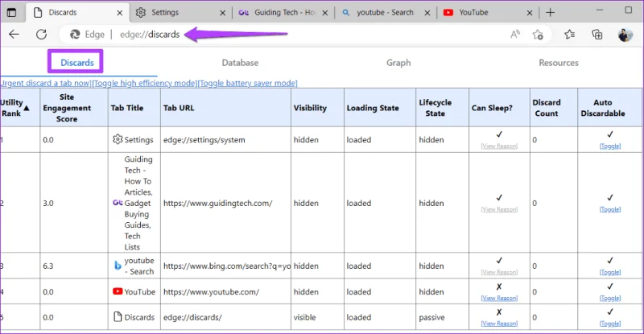Click the Guiding Tech favicon in table
Viewport: 644px width, 334px height.
[x=118, y=203]
